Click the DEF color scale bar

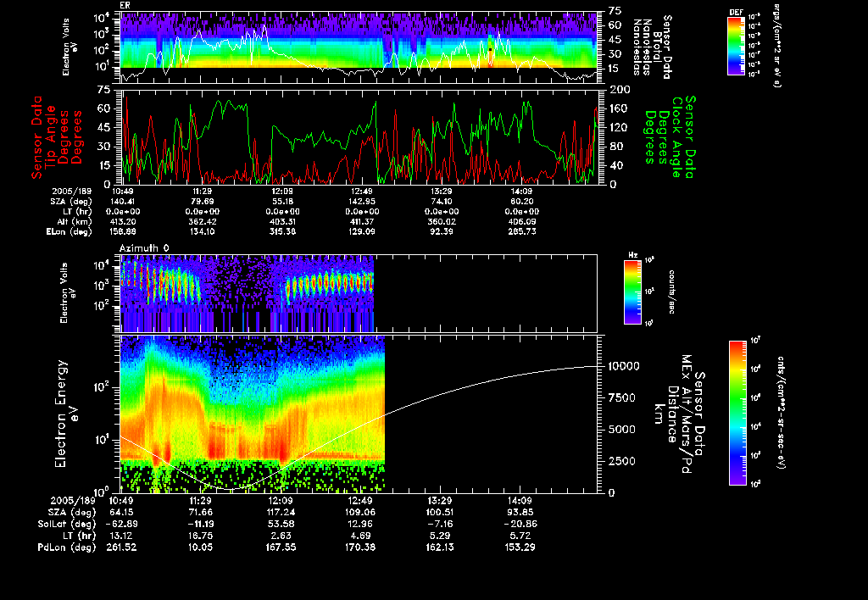tap(736, 47)
